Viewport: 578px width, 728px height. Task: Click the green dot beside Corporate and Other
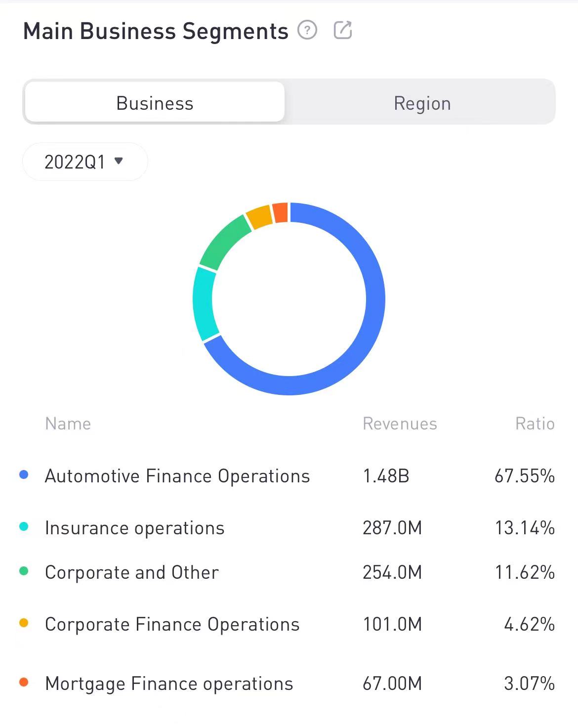(x=24, y=571)
